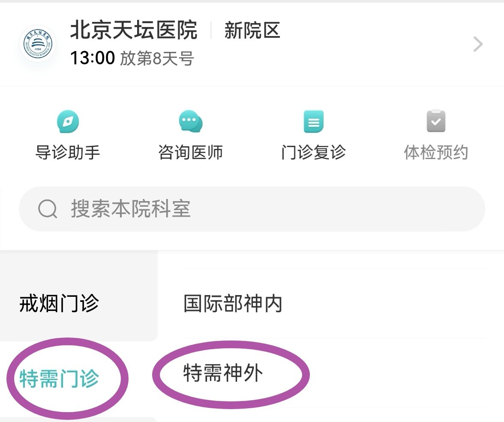Tap the 门诊复诊 text label
Image resolution: width=504 pixels, height=422 pixels.
point(313,153)
